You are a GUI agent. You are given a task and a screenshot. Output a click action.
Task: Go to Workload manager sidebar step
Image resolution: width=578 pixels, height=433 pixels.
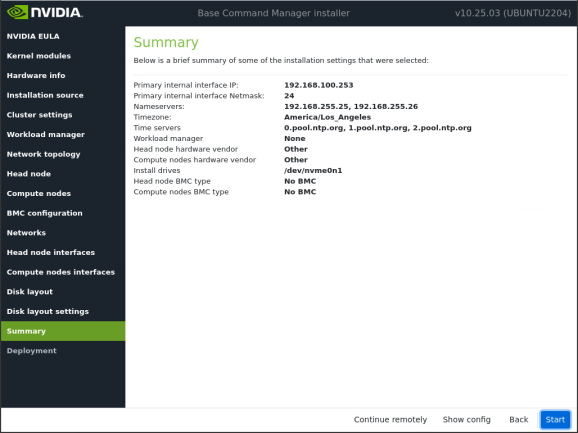coord(46,135)
